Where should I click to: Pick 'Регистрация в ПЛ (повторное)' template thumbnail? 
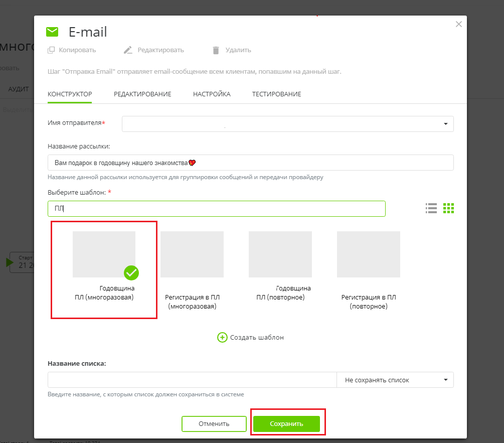pos(369,254)
